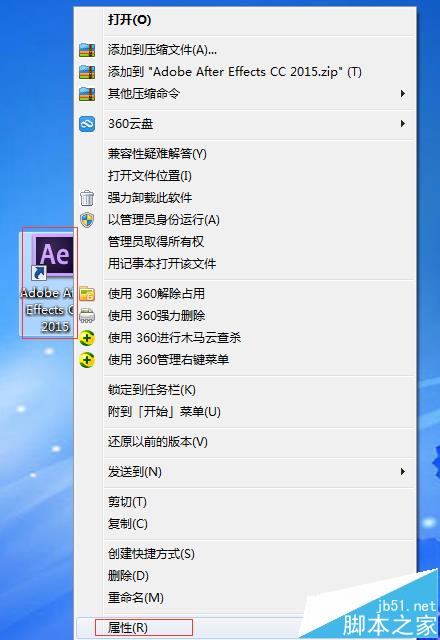This screenshot has width=440, height=640.
Task: Open the 其他压缩命令 menu entry
Action: point(245,94)
